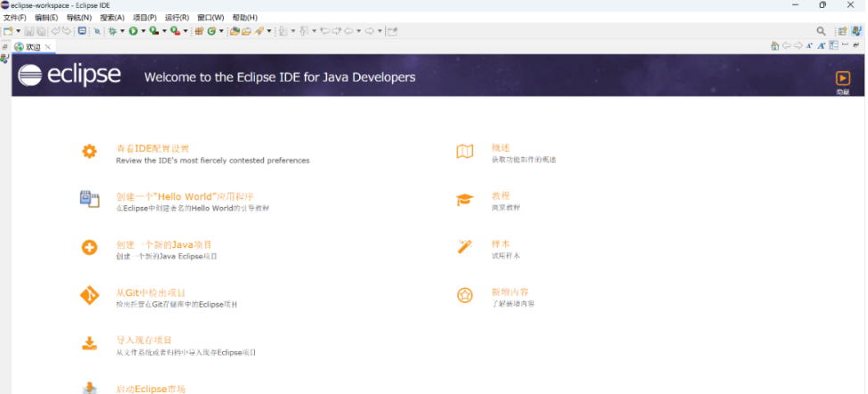
Task: Click the Undo arrow in toolbar
Action: (55, 31)
